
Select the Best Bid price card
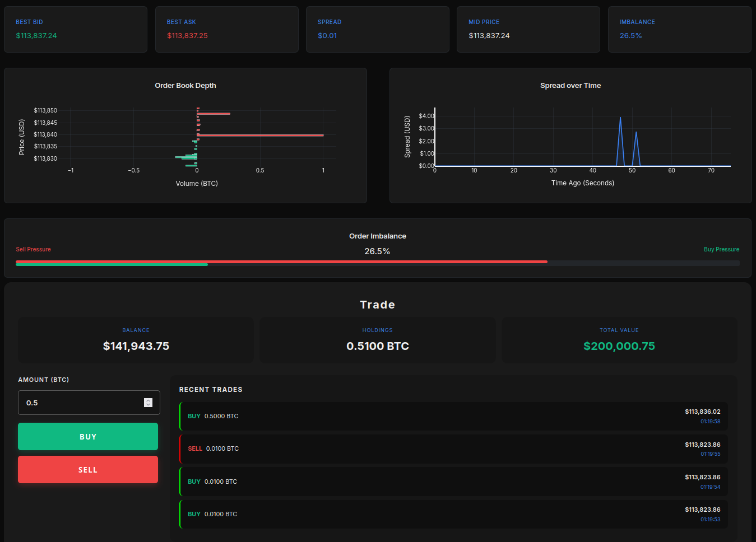pyautogui.click(x=76, y=30)
